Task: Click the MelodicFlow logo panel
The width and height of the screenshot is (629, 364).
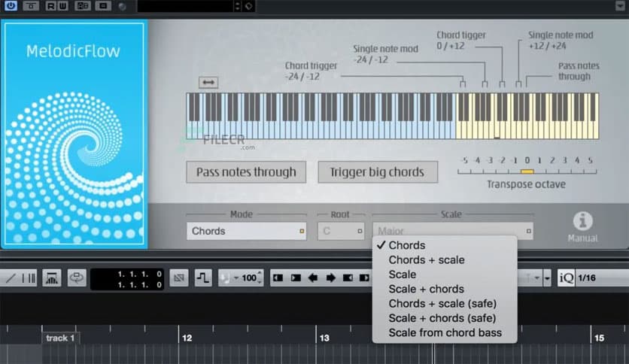Action: click(74, 134)
